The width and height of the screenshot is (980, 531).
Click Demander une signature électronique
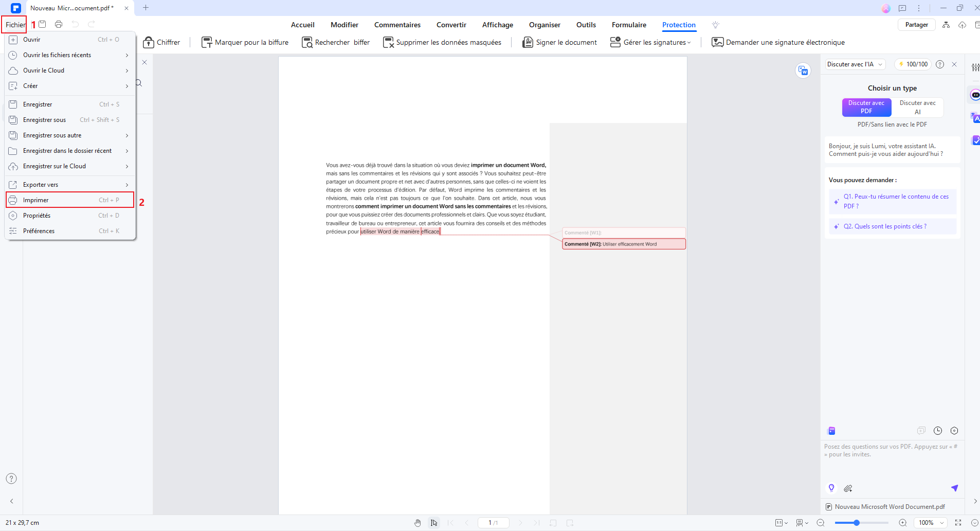[x=778, y=42]
